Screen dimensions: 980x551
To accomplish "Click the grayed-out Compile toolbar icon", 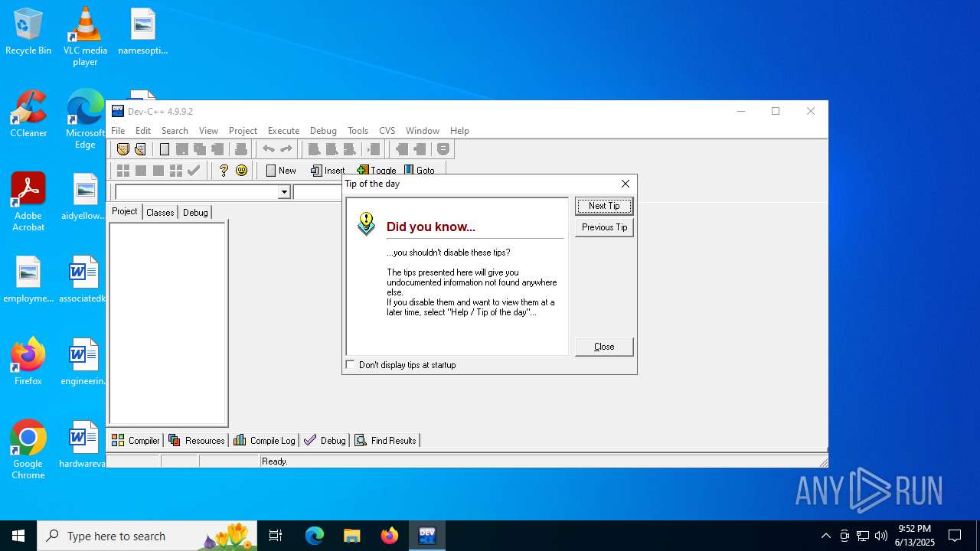I will pyautogui.click(x=122, y=171).
